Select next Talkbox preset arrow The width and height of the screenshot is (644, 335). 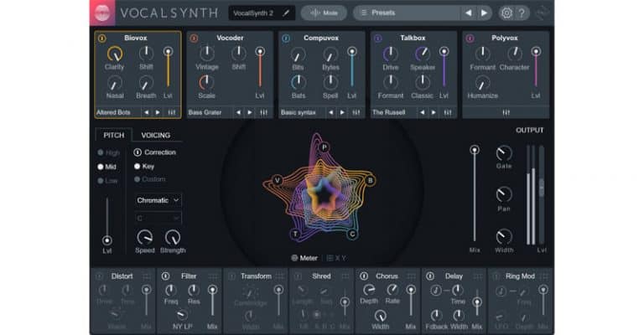click(x=434, y=112)
